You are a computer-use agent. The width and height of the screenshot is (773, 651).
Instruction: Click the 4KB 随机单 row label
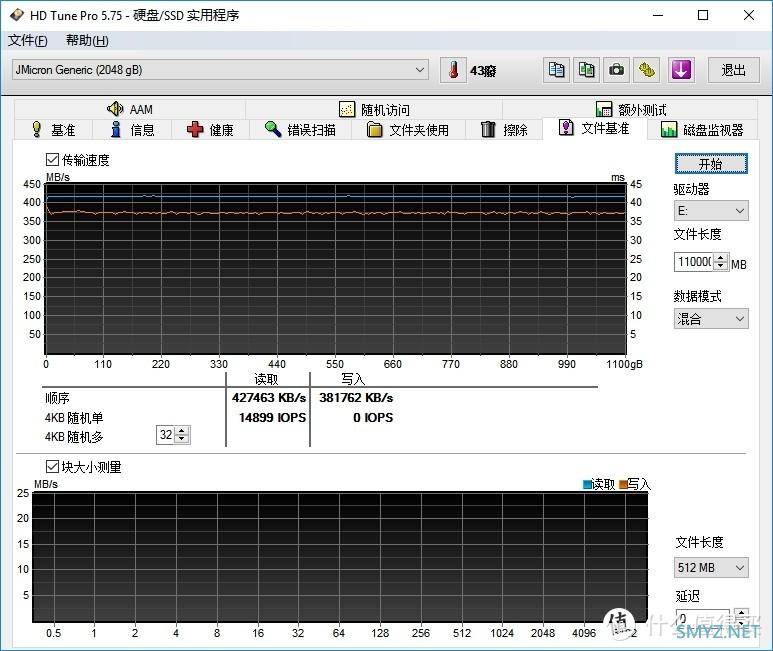(74, 418)
